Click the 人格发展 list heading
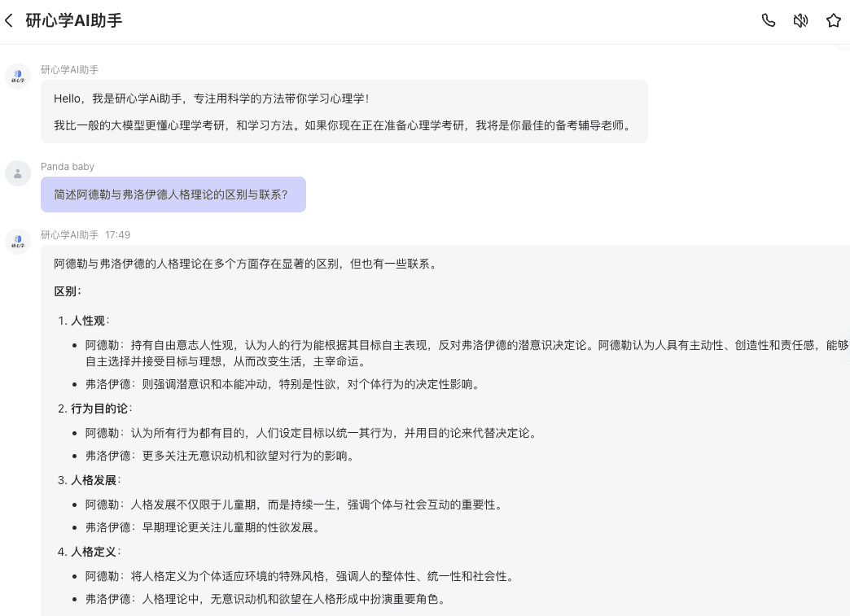The image size is (850, 616). (94, 480)
